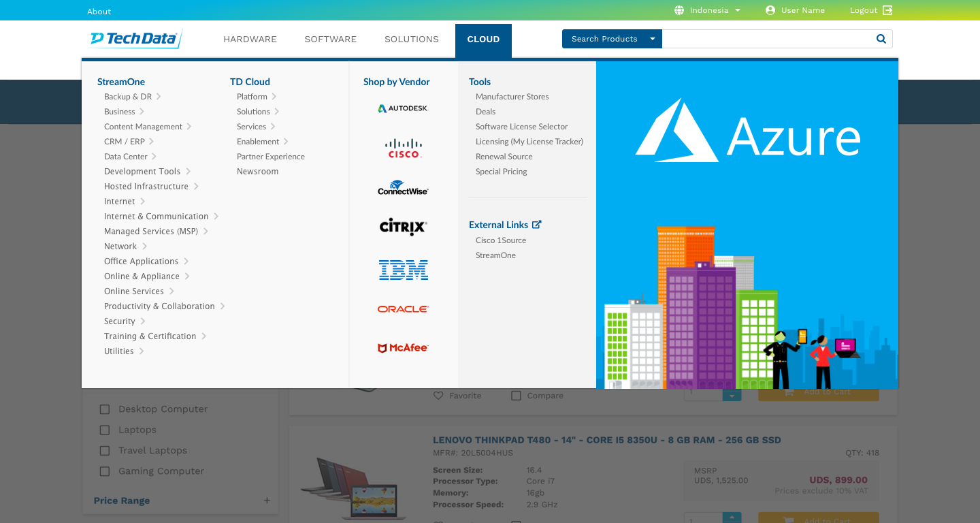Screen dimensions: 980x523
Task: Open the McAfee vendor logo
Action: (x=403, y=348)
